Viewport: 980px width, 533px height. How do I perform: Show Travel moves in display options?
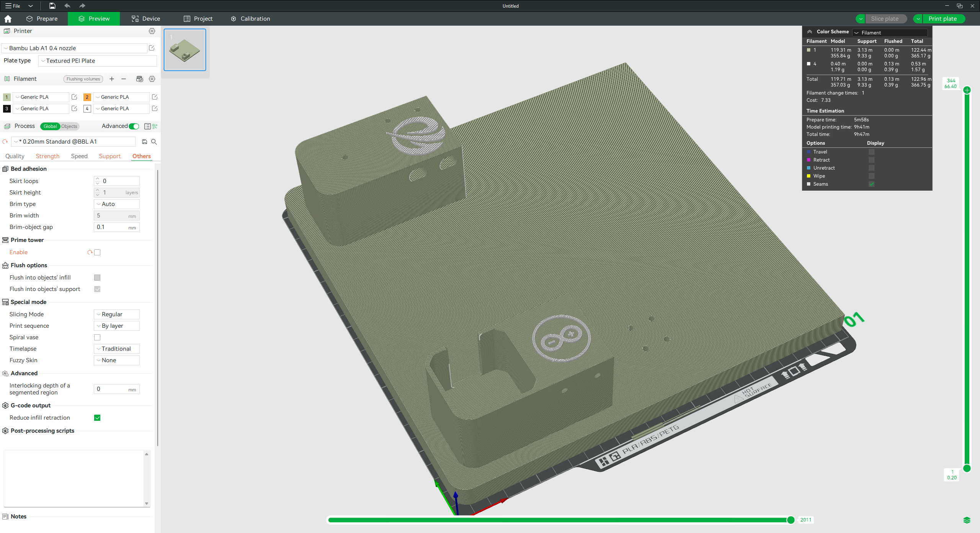871,152
